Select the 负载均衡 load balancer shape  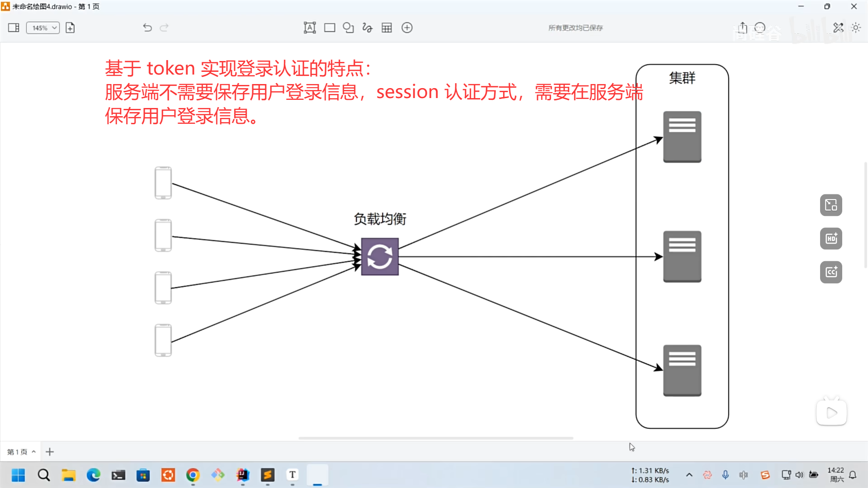click(x=380, y=257)
